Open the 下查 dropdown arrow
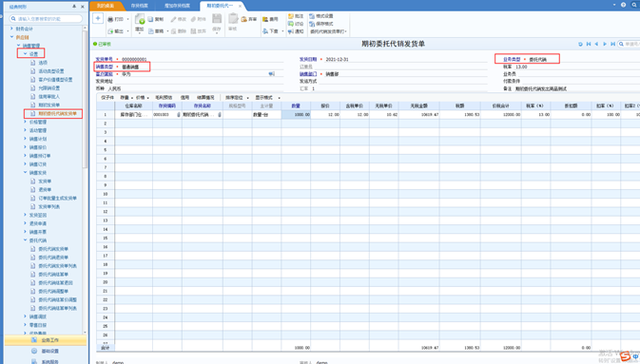Viewport: 640px width, 364px height. point(282,31)
